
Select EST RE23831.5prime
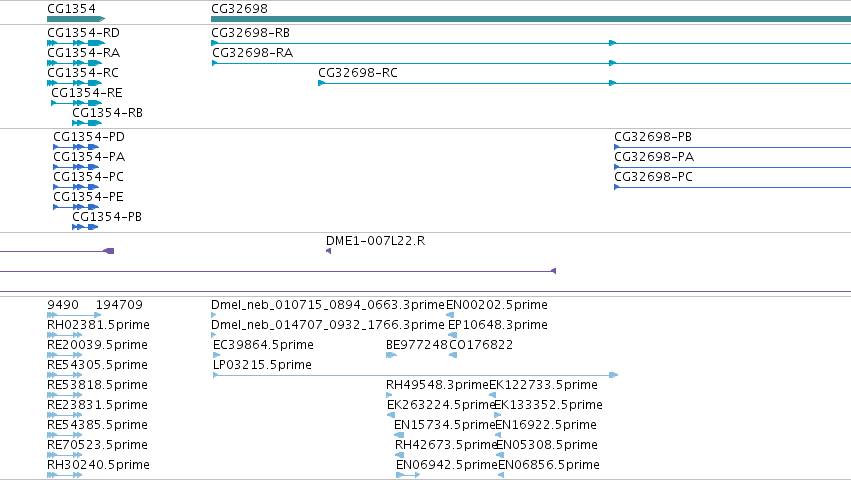[97, 405]
